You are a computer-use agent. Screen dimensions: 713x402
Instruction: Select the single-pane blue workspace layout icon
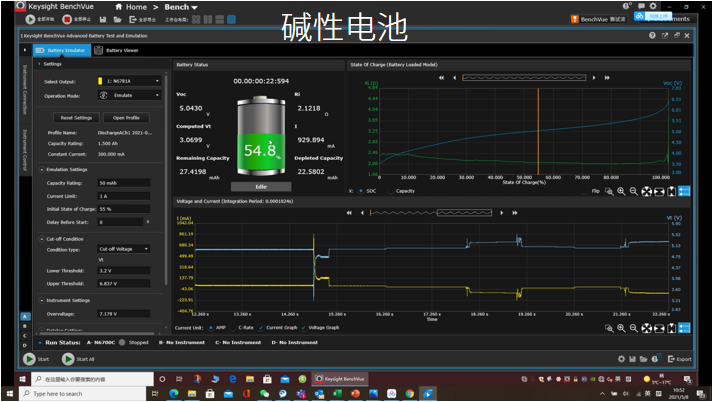coord(231,20)
